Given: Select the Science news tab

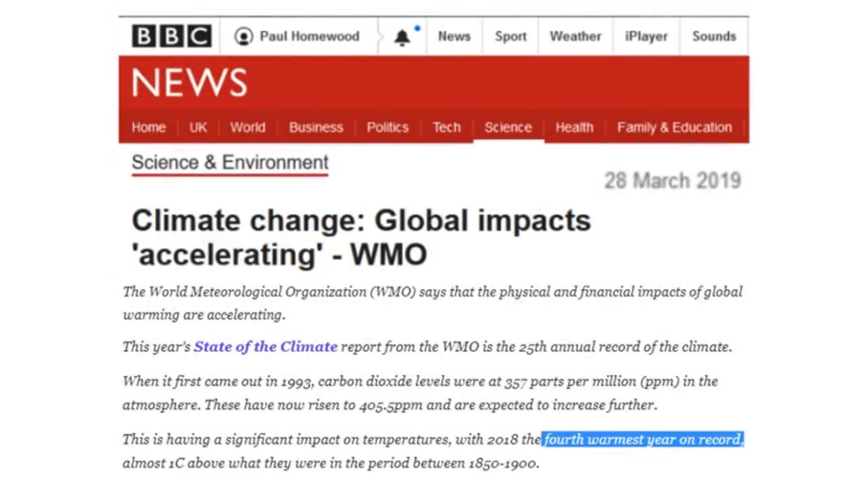Looking at the screenshot, I should coord(508,128).
